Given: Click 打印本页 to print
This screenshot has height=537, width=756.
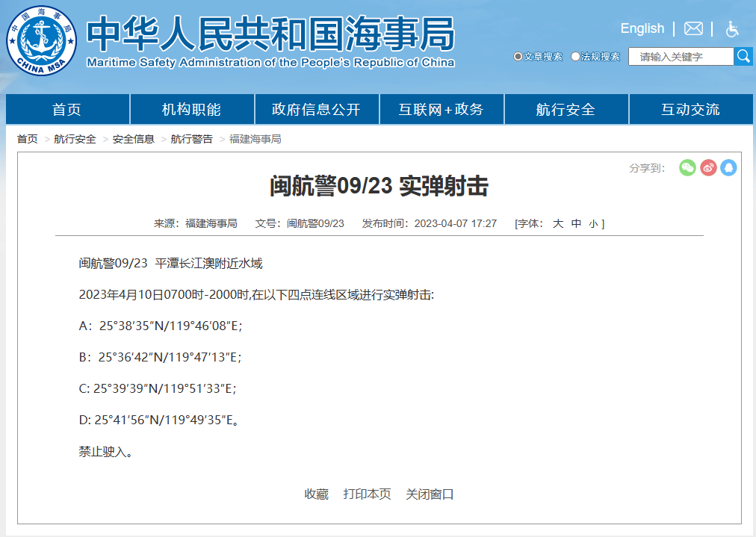Looking at the screenshot, I should [367, 494].
